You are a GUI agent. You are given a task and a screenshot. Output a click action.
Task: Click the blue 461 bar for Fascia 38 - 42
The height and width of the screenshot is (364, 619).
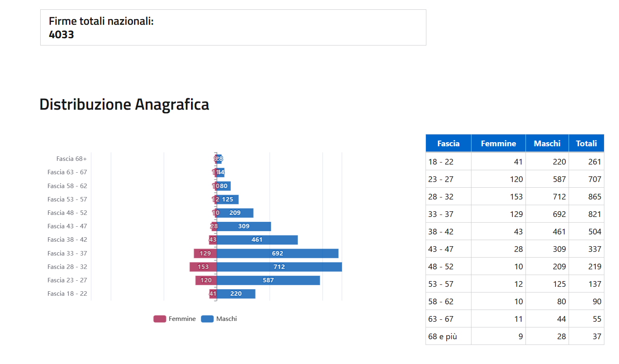click(257, 240)
